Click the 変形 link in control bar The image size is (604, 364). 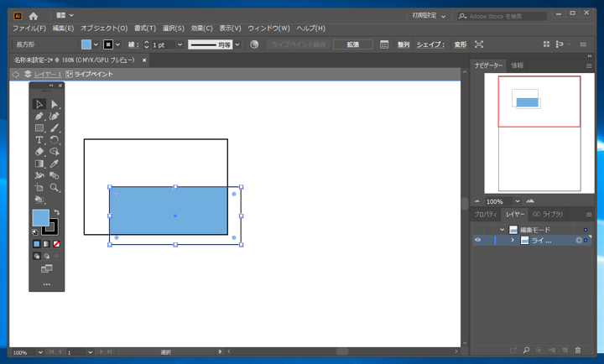pyautogui.click(x=460, y=44)
